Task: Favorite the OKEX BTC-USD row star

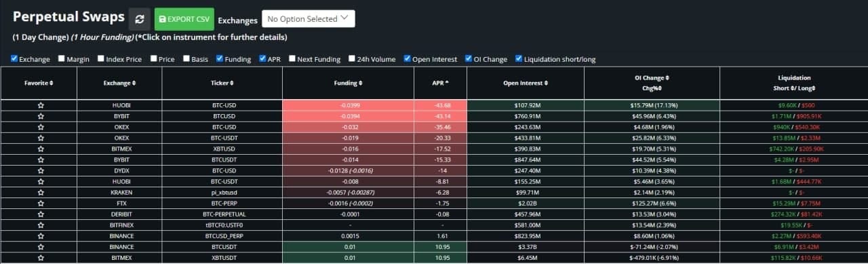Action: (41, 127)
